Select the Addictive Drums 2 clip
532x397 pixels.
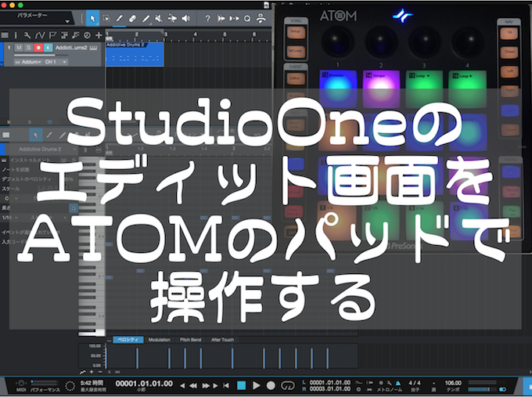[135, 54]
